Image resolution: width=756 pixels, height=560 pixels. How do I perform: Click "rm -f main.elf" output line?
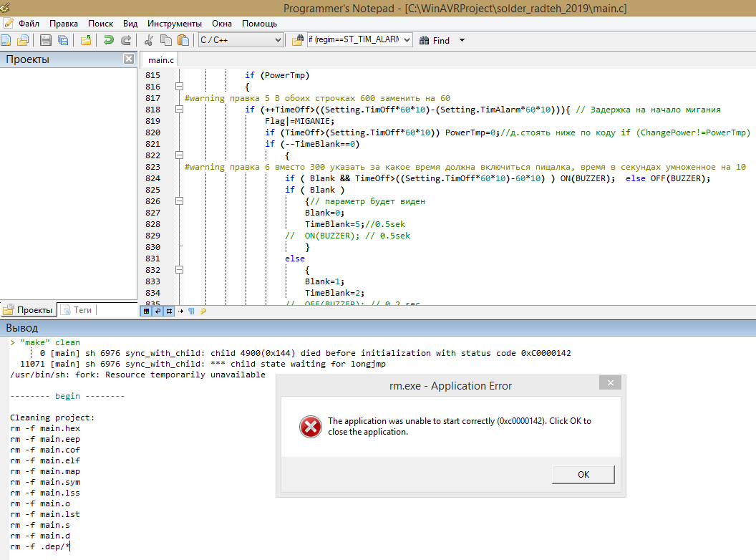pos(45,460)
